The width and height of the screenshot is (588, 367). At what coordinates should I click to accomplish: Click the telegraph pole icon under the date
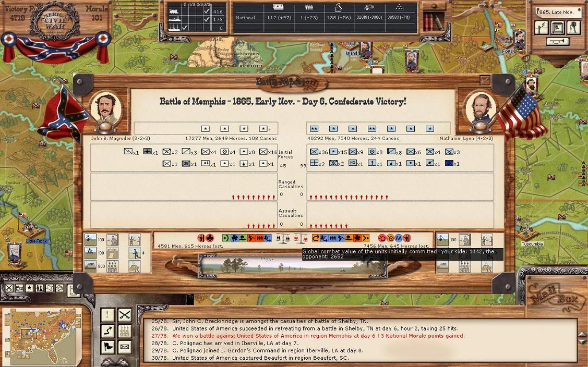[x=543, y=28]
